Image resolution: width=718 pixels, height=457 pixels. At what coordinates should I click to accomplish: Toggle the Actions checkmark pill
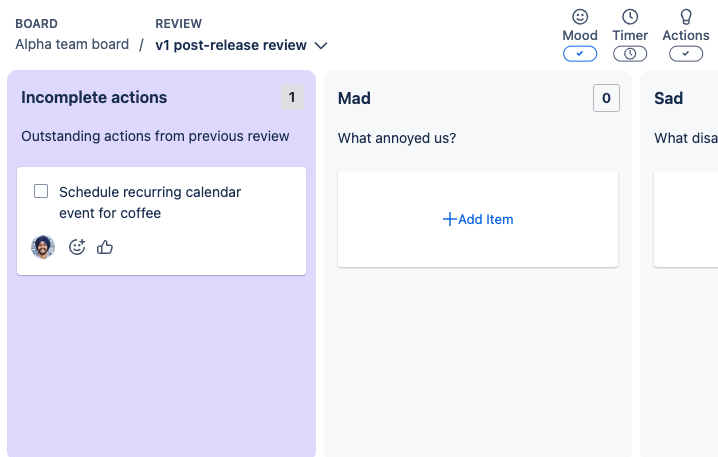(686, 53)
